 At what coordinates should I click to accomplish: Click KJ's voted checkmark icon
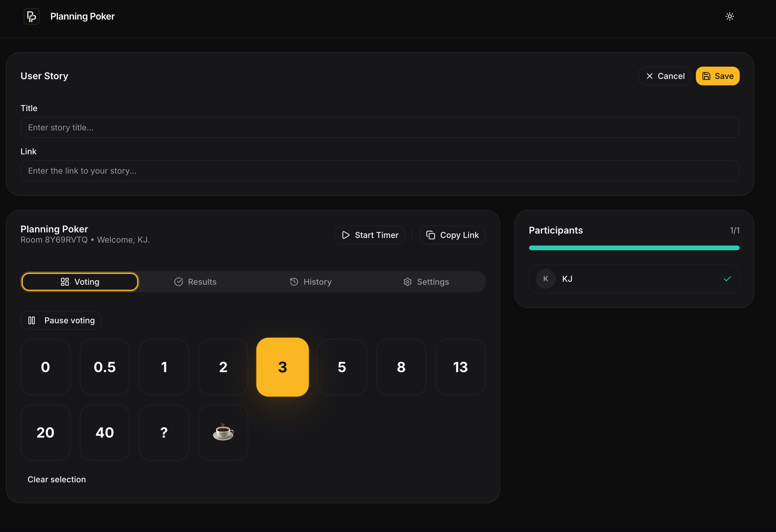[727, 279]
